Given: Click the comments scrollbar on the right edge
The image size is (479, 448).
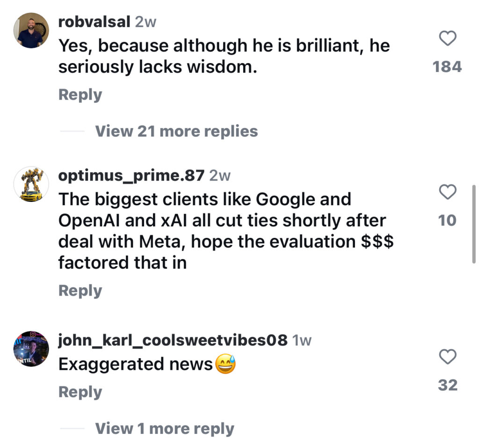Looking at the screenshot, I should coord(474,224).
